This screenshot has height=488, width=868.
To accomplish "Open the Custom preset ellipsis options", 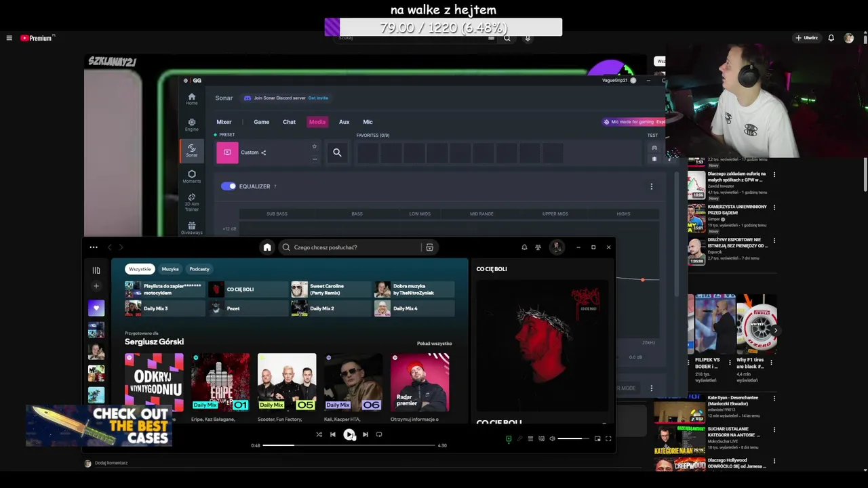I will point(314,159).
